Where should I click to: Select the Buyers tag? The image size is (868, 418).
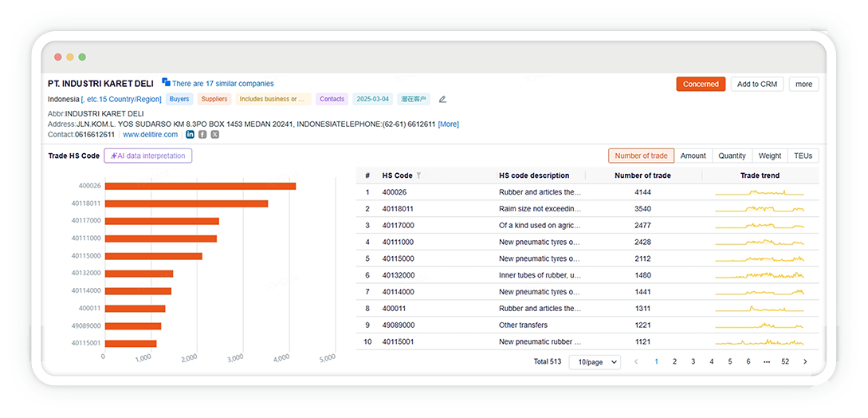pyautogui.click(x=179, y=99)
